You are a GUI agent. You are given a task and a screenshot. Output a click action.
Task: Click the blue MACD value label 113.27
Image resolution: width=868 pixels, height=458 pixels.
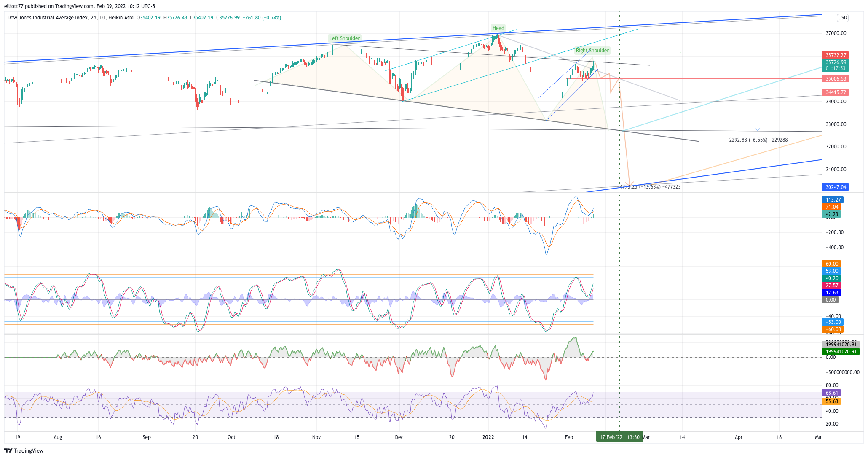pyautogui.click(x=833, y=200)
